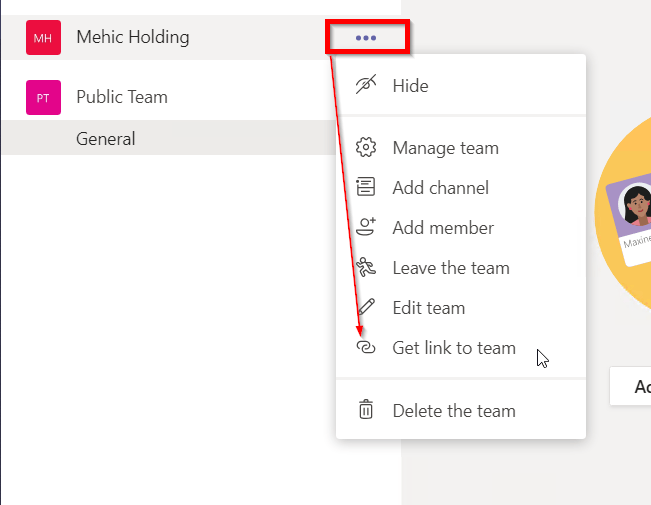Click the Add channel list icon
The height and width of the screenshot is (505, 651).
click(366, 188)
